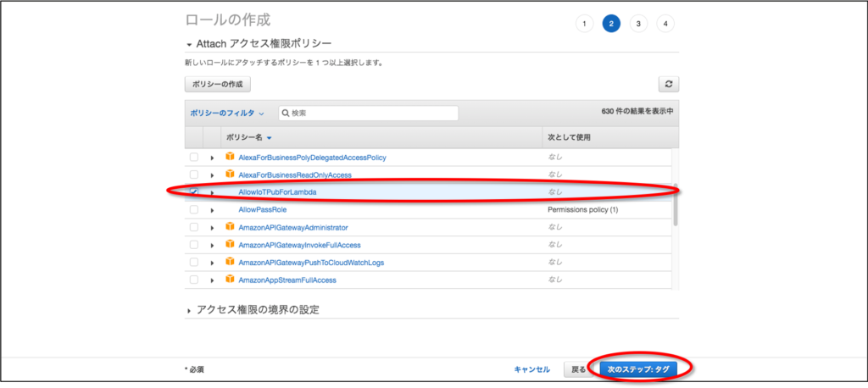Click the orange box icon beside AlexaForBusinessReadOnlyAccess
The image size is (868, 388).
229,175
